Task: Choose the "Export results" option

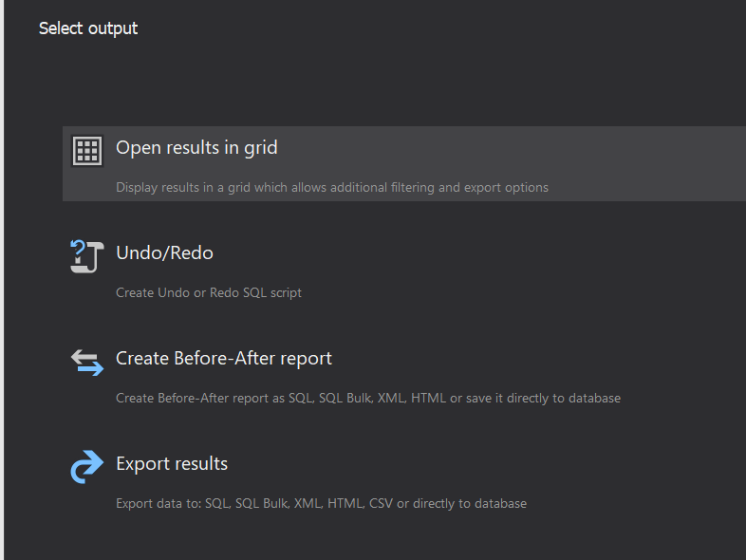Action: click(172, 463)
